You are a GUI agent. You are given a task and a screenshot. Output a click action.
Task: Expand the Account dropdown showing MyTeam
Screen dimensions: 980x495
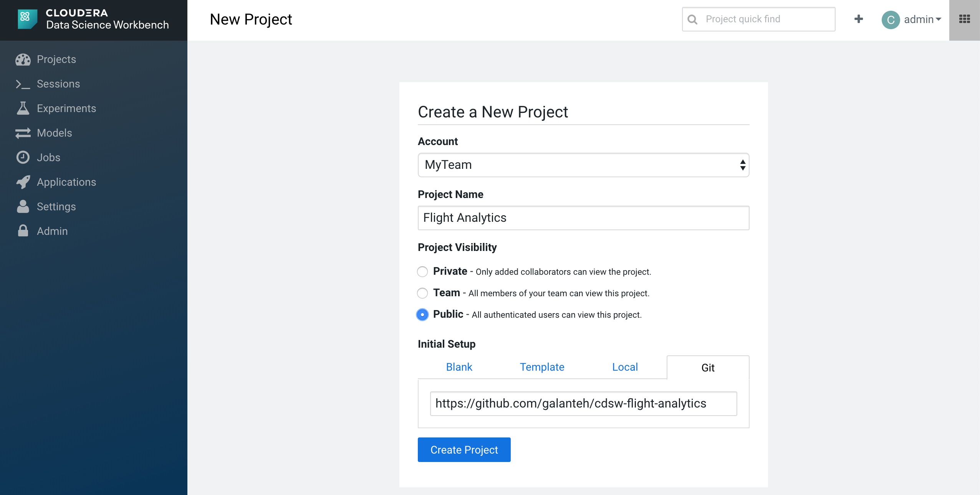coord(583,165)
